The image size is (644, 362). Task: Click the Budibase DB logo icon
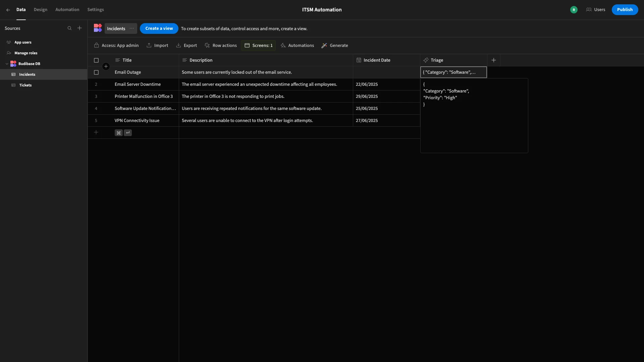(13, 64)
